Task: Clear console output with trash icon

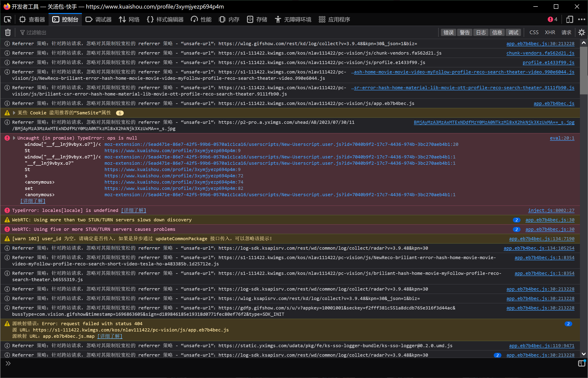Action: (8, 32)
